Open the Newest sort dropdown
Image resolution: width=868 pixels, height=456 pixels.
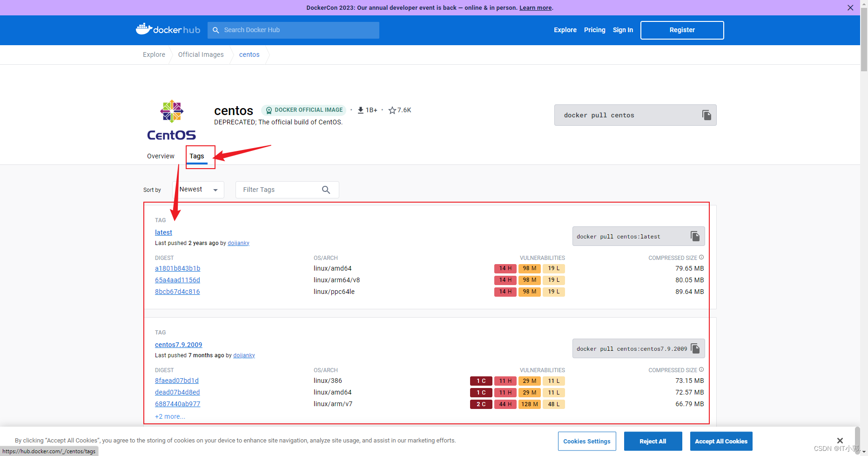[x=199, y=190]
